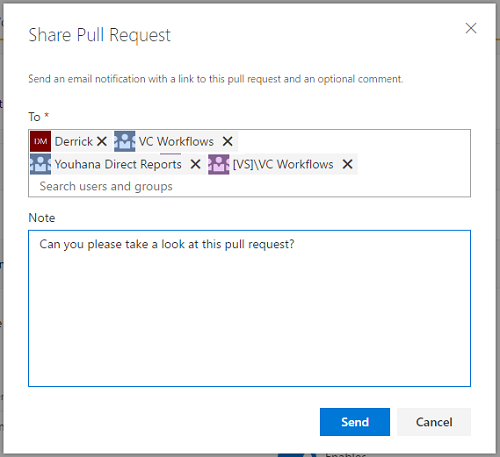Click the Note field label

42,218
